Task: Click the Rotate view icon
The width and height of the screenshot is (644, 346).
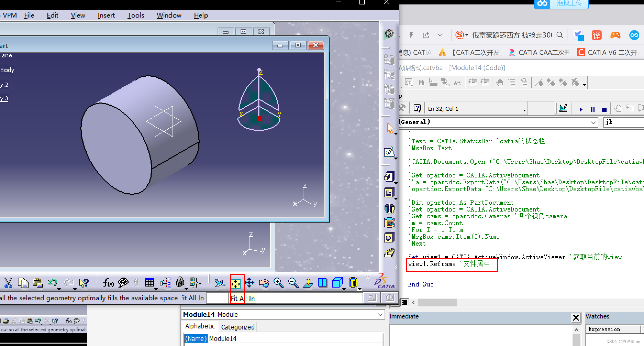Action: (x=264, y=283)
